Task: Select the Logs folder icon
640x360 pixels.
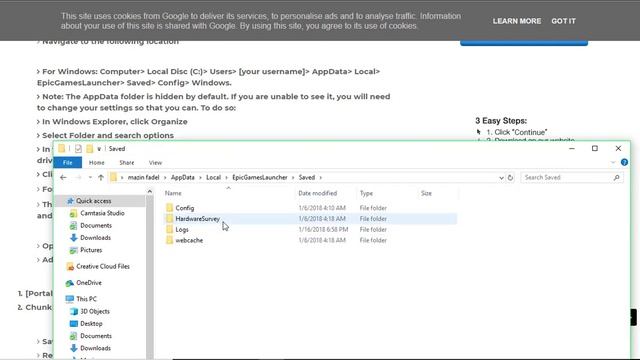Action: click(x=170, y=229)
